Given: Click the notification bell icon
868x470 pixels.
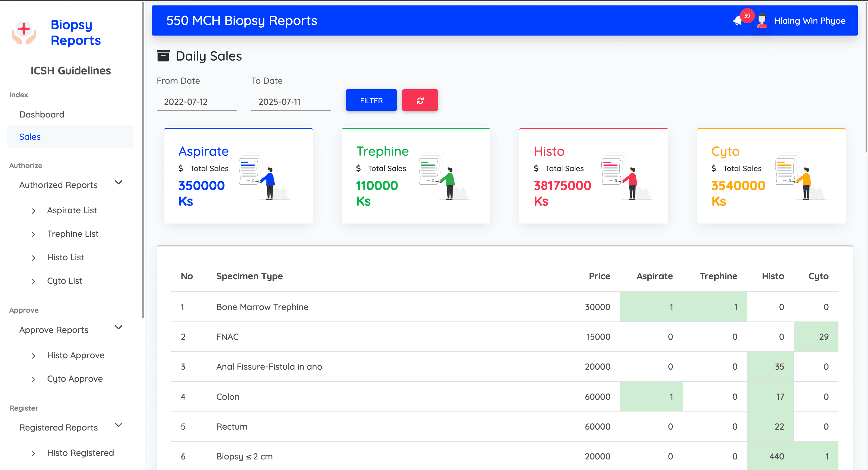Looking at the screenshot, I should coord(738,21).
